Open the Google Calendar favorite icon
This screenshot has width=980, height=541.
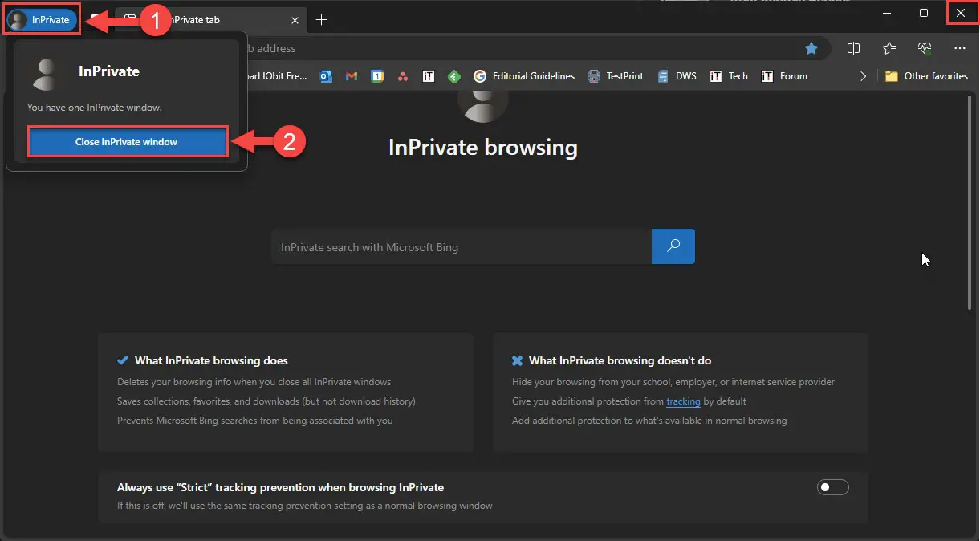(x=377, y=75)
